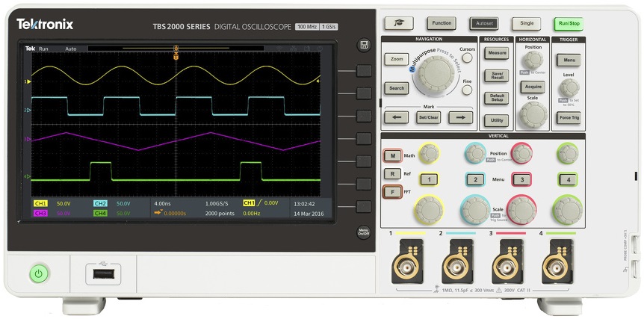Click the Zoom button

pyautogui.click(x=397, y=59)
